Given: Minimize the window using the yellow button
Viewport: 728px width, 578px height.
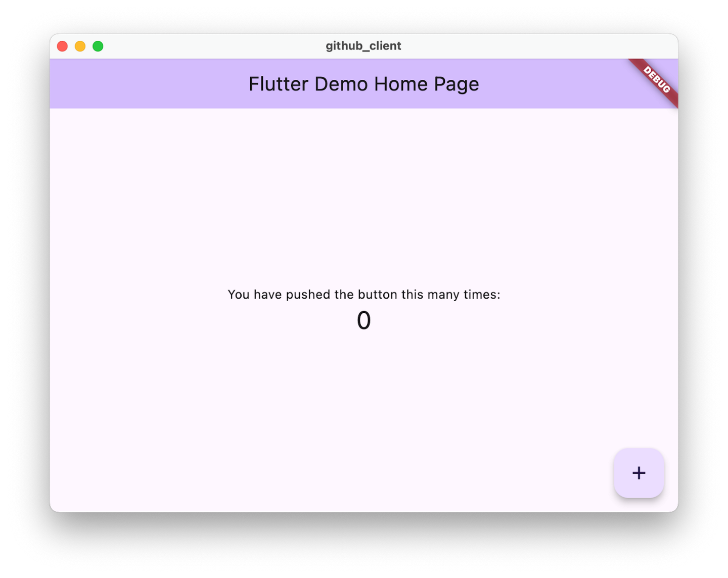Looking at the screenshot, I should [80, 46].
